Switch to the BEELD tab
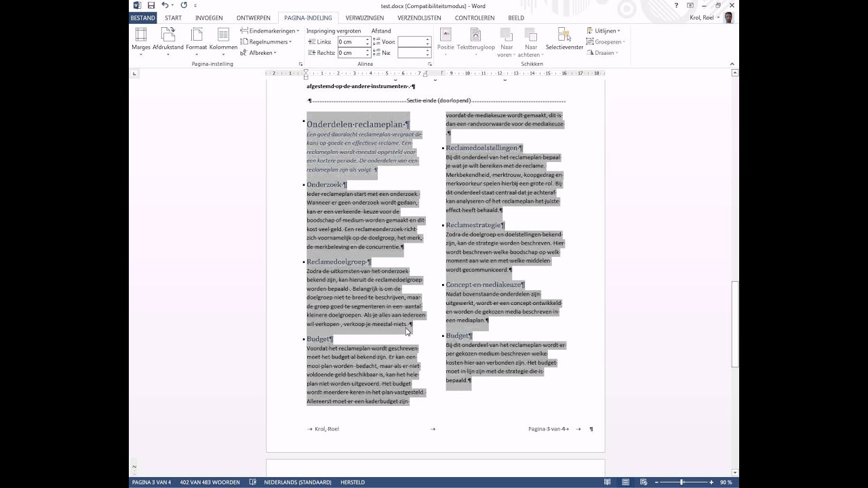Image resolution: width=868 pixels, height=488 pixels. [516, 18]
